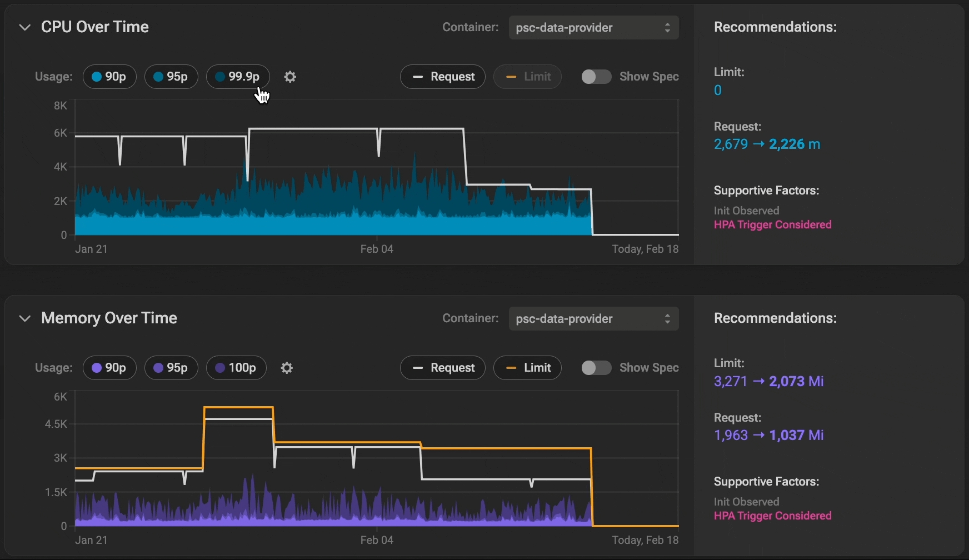The height and width of the screenshot is (560, 969).
Task: Click HPA Trigger Considered in CPU recommendations
Action: [x=772, y=225]
